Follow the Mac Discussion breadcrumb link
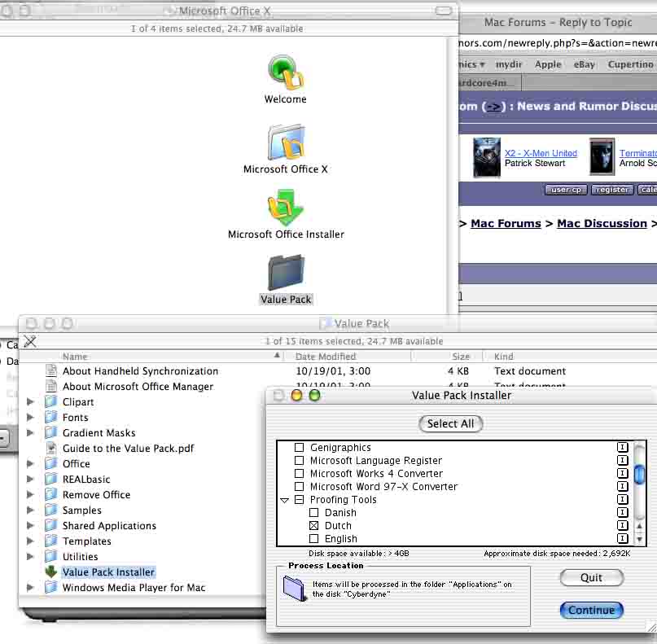657x644 pixels. click(602, 223)
